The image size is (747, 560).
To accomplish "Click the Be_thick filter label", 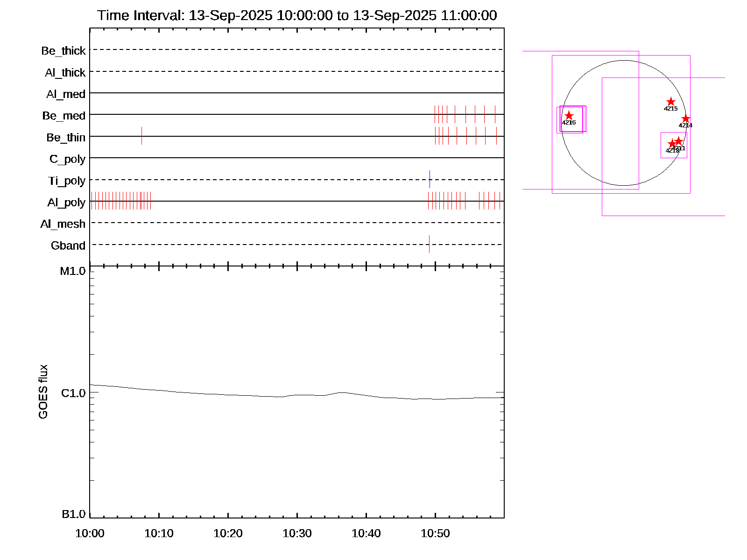I will pos(63,51).
